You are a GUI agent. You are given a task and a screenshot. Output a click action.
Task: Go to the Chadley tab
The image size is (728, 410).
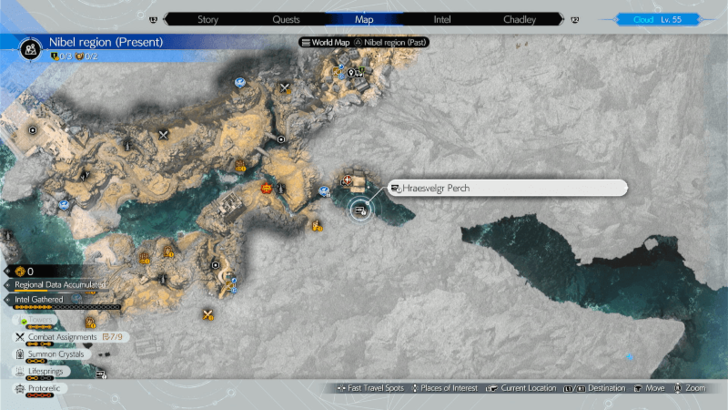pos(519,19)
